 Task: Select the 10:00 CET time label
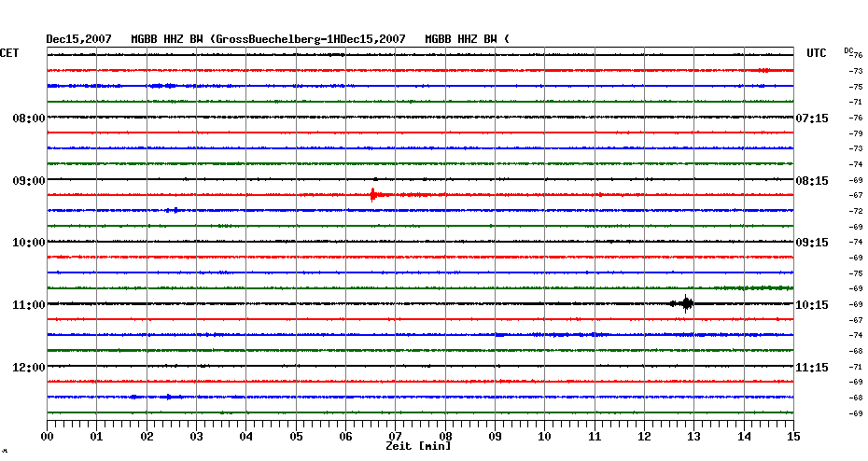click(x=29, y=243)
